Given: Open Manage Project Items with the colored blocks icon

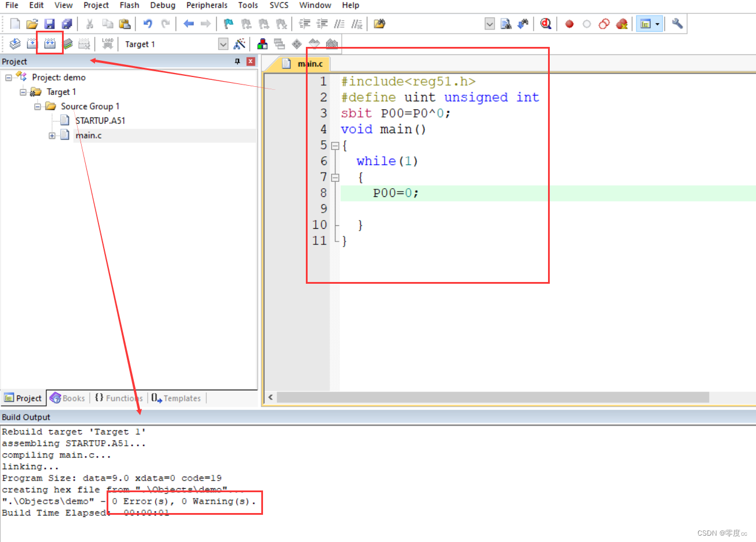Looking at the screenshot, I should click(262, 44).
